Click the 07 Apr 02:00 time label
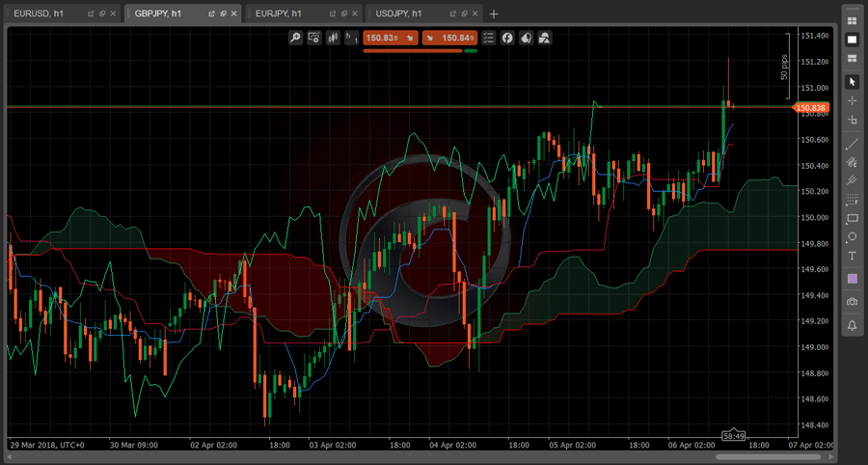The height and width of the screenshot is (465, 868). [x=811, y=445]
